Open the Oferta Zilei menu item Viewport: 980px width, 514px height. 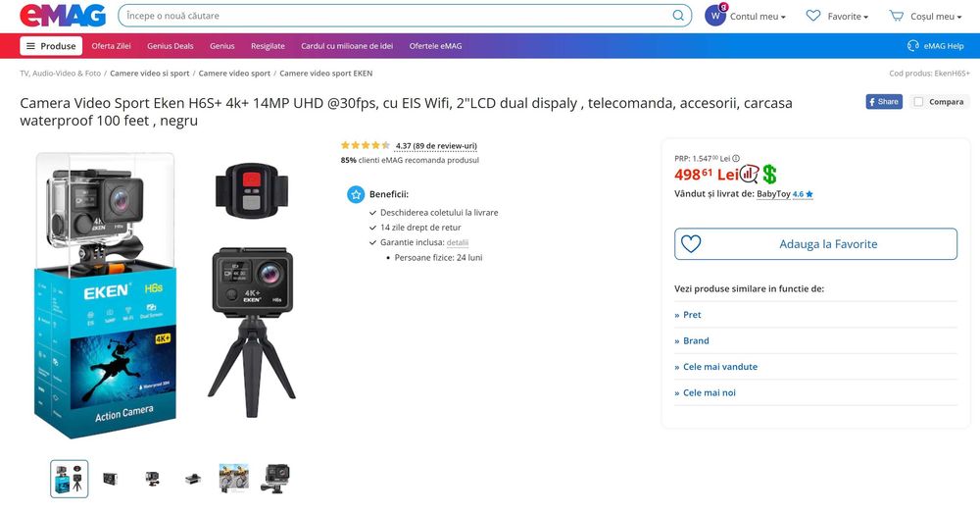coord(111,46)
